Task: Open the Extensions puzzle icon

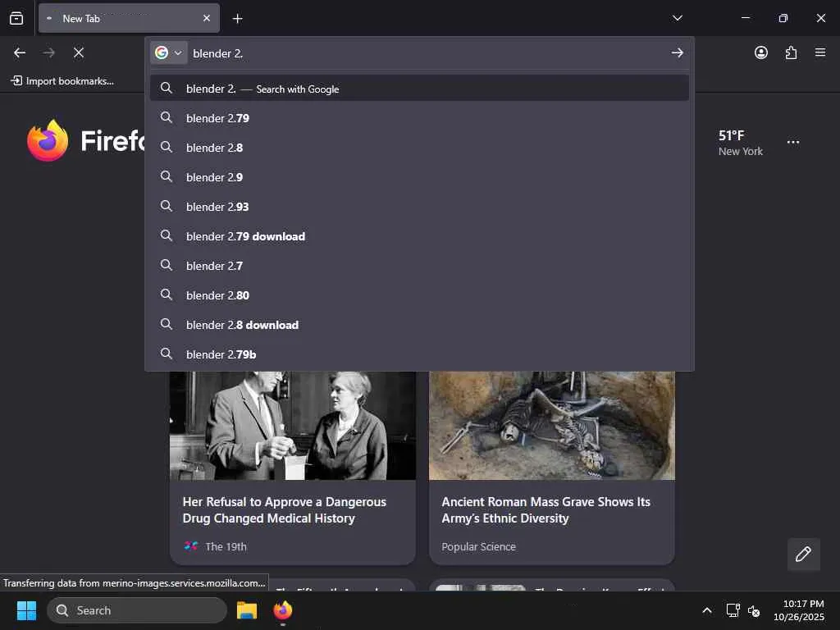Action: click(791, 52)
